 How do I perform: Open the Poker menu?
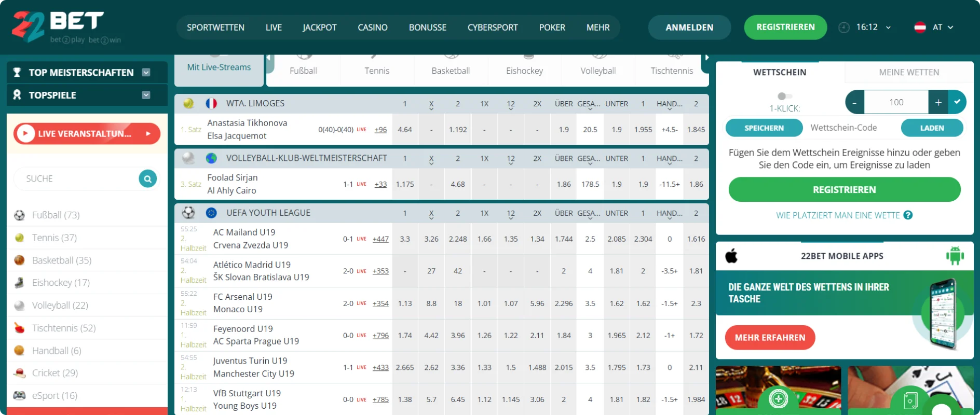click(x=552, y=27)
